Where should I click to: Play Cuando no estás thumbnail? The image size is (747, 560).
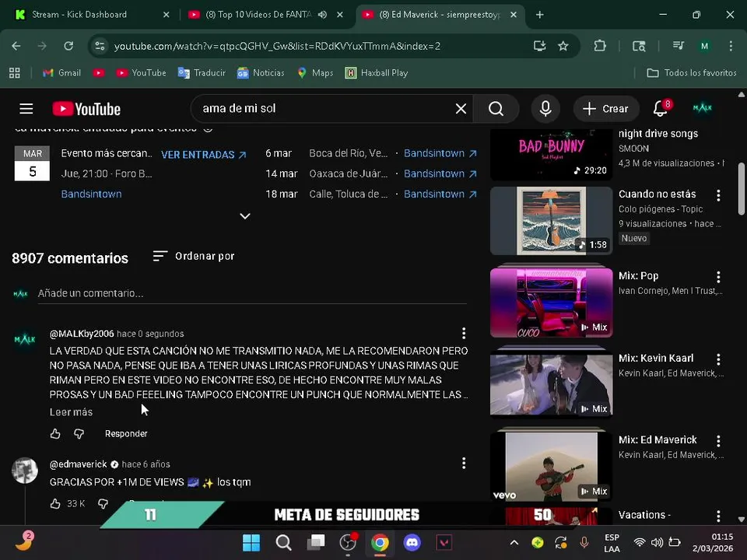click(551, 220)
